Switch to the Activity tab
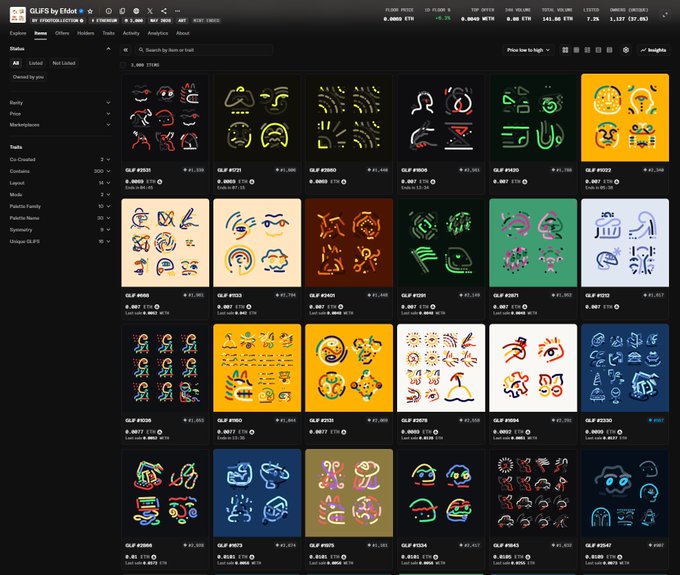The image size is (680, 575). pyautogui.click(x=131, y=33)
